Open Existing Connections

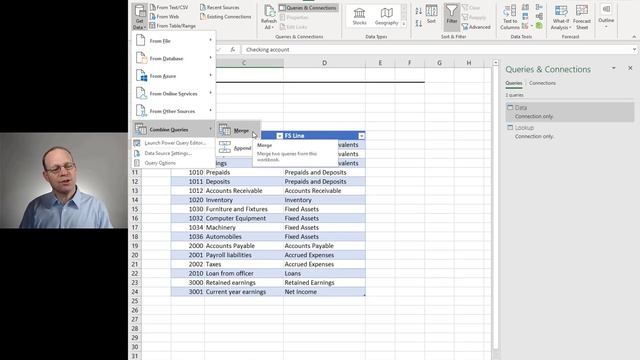point(226,17)
